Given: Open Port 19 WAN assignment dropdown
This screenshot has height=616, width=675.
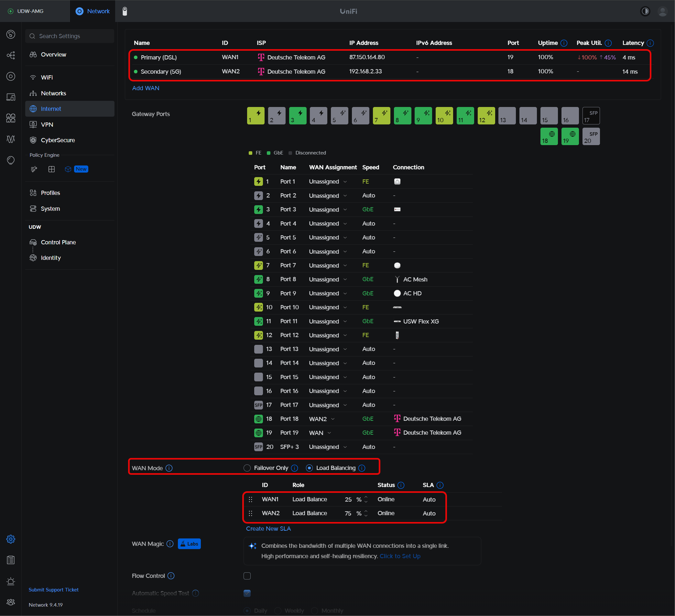Looking at the screenshot, I should [320, 433].
